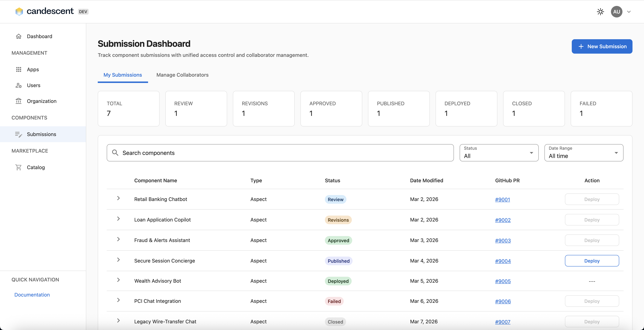
Task: Open the Status filter dropdown
Action: pos(498,153)
